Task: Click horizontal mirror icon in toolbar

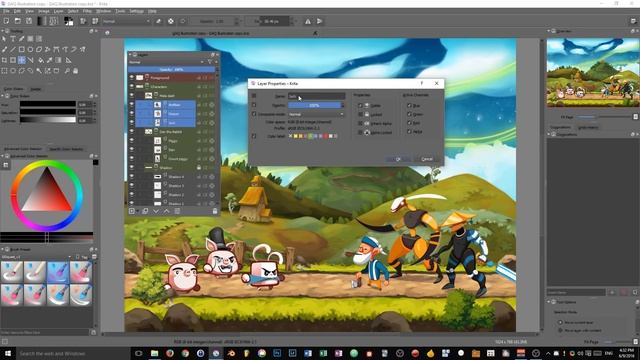Action: [x=308, y=21]
